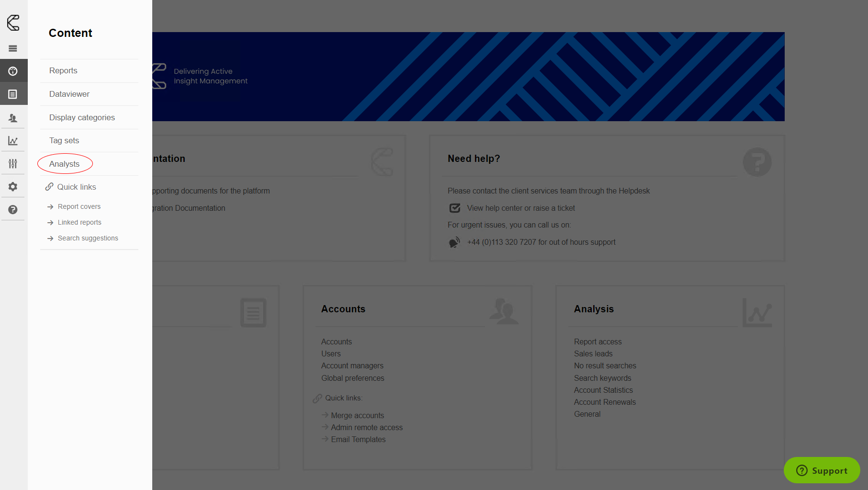Open Reports in the Content menu

click(x=63, y=71)
